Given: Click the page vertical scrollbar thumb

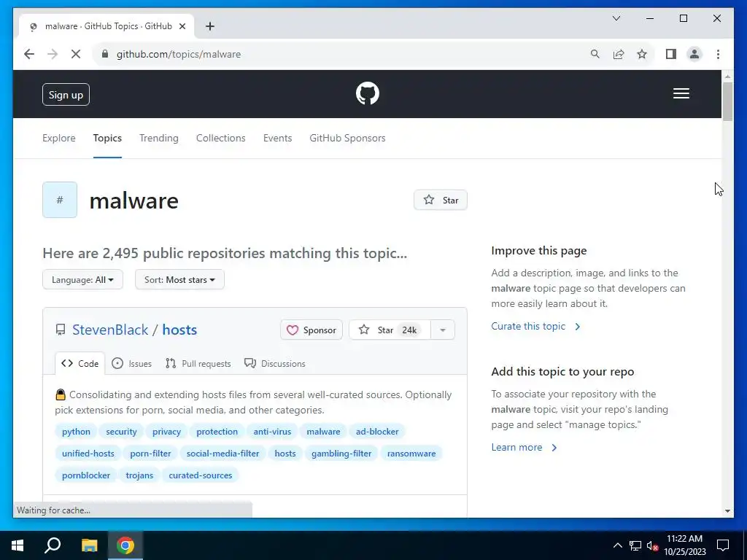Looking at the screenshot, I should 727,101.
